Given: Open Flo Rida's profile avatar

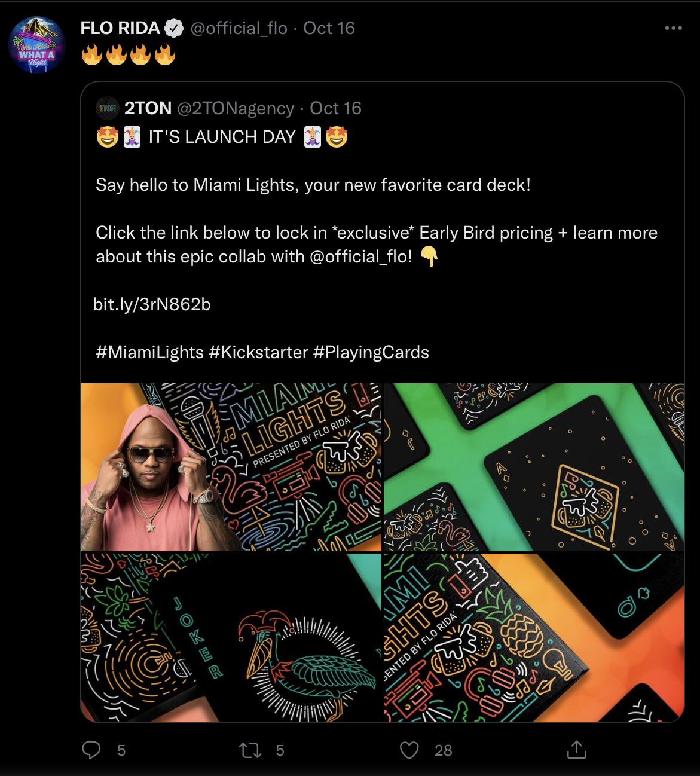Looking at the screenshot, I should (37, 45).
